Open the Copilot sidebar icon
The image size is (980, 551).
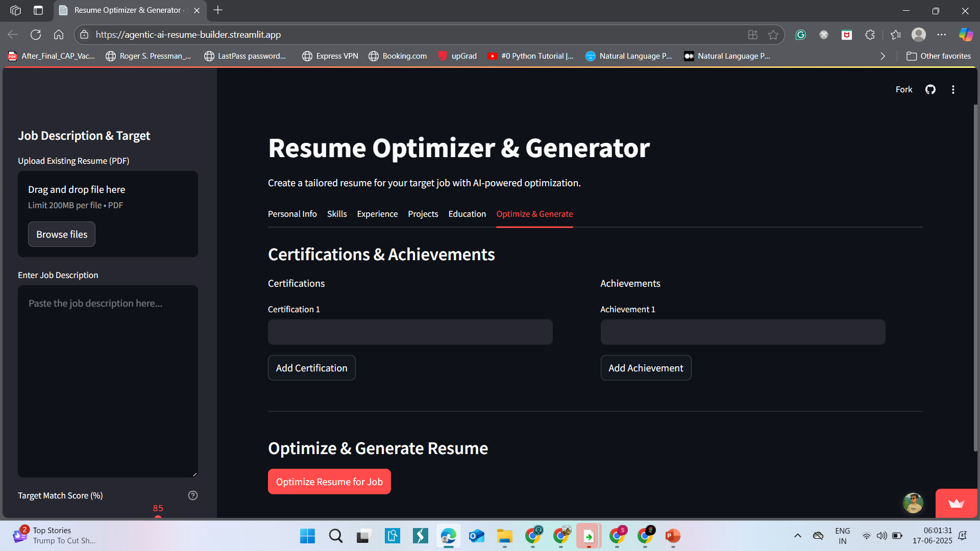click(x=965, y=35)
